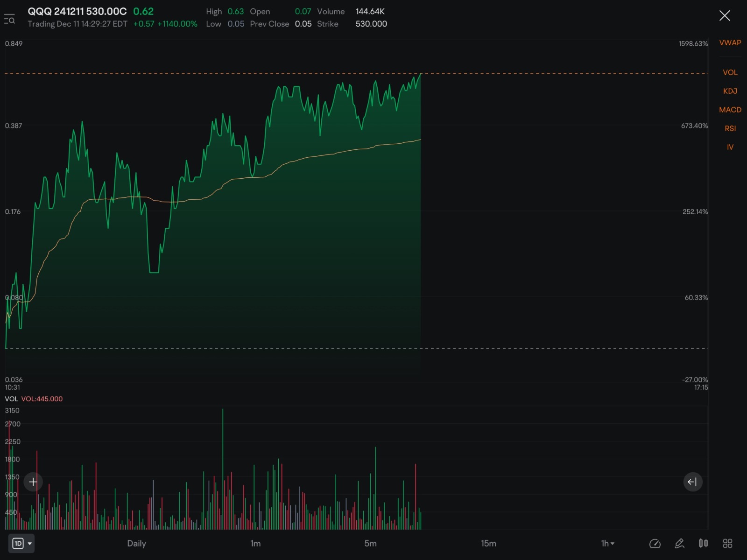747x560 pixels.
Task: Switch to the 1m timeframe tab
Action: (x=255, y=543)
